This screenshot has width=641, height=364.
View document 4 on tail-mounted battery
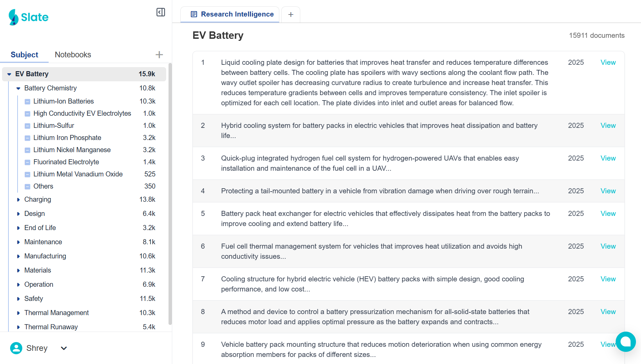tap(608, 191)
